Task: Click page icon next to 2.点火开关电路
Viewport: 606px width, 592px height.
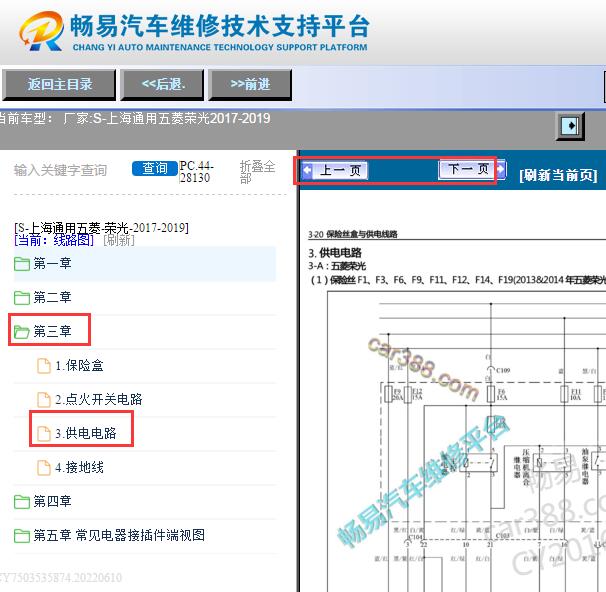Action: tap(44, 400)
